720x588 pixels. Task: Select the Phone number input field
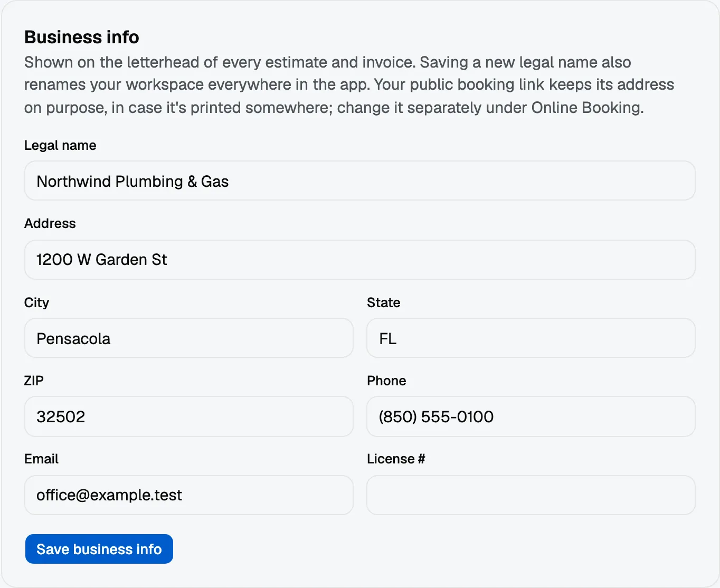pyautogui.click(x=531, y=416)
